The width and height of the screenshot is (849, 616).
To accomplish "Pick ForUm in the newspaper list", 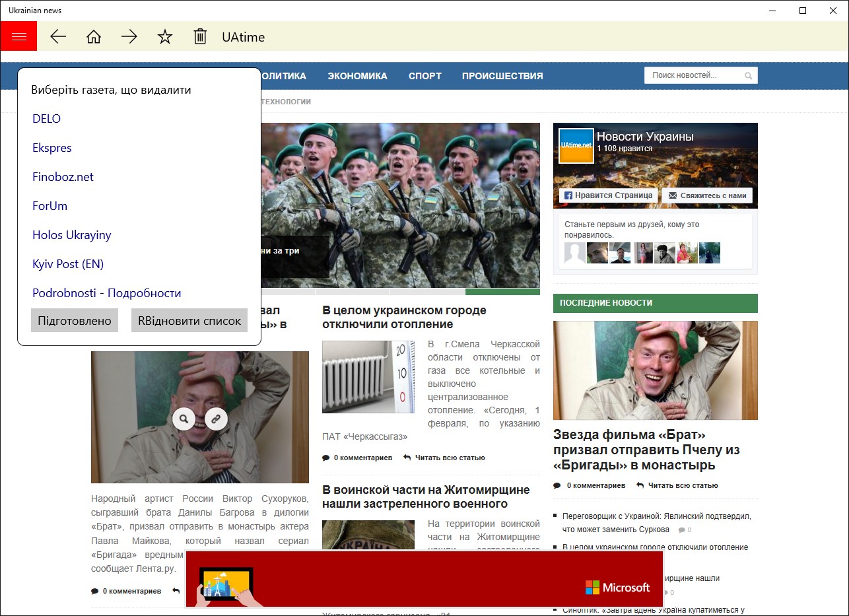I will [50, 206].
